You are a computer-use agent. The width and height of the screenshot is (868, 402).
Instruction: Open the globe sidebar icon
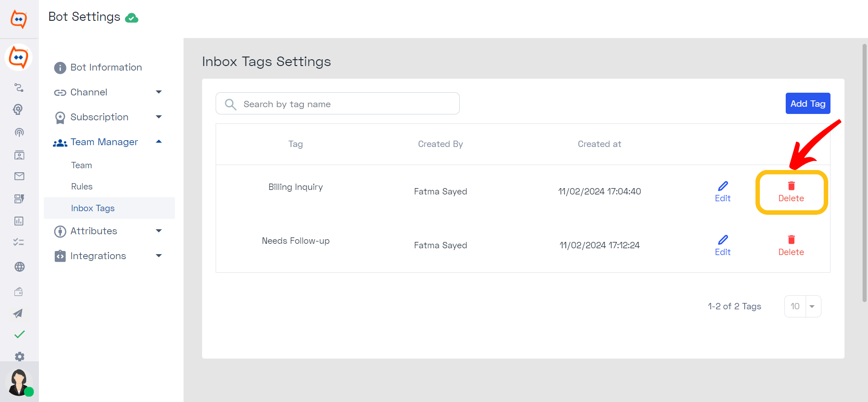19,267
